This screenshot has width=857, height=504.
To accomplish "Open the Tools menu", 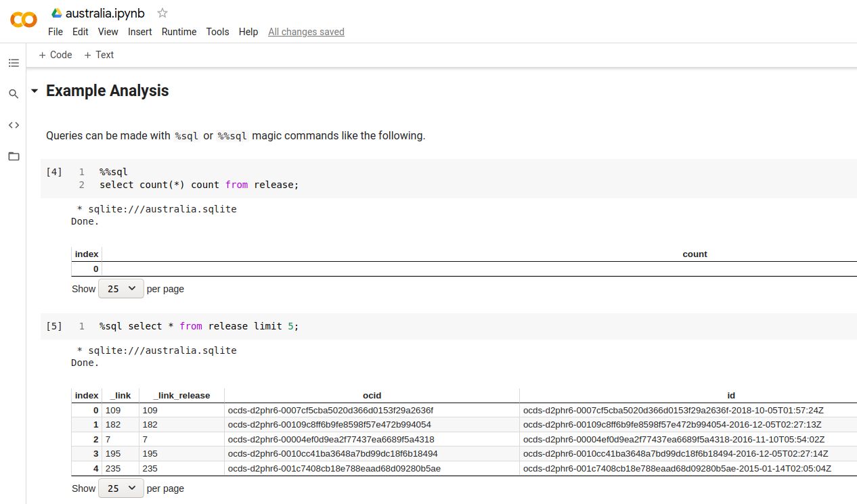I will pyautogui.click(x=217, y=32).
